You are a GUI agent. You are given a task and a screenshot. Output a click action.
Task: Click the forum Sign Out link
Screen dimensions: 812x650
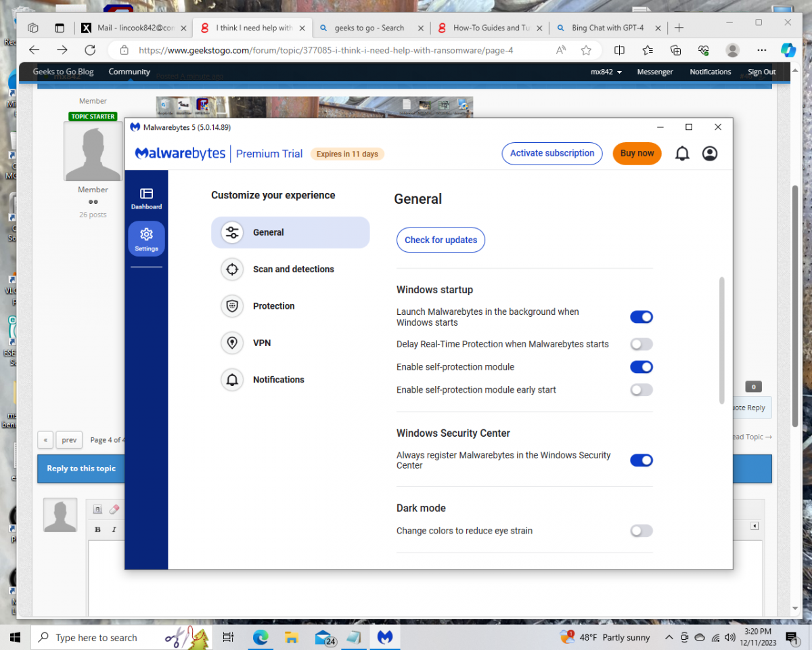[762, 72]
